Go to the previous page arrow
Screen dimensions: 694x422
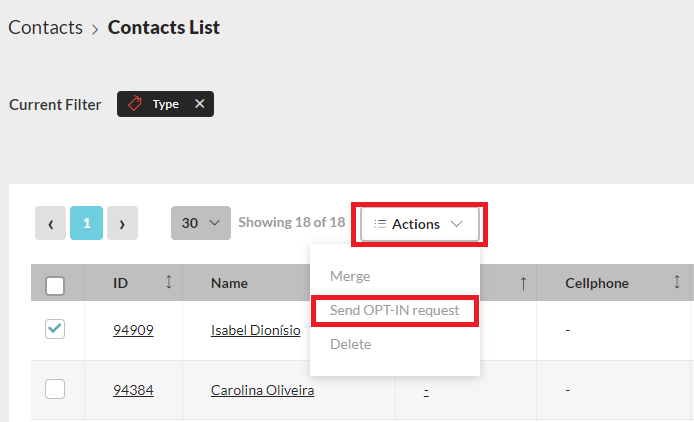(50, 224)
